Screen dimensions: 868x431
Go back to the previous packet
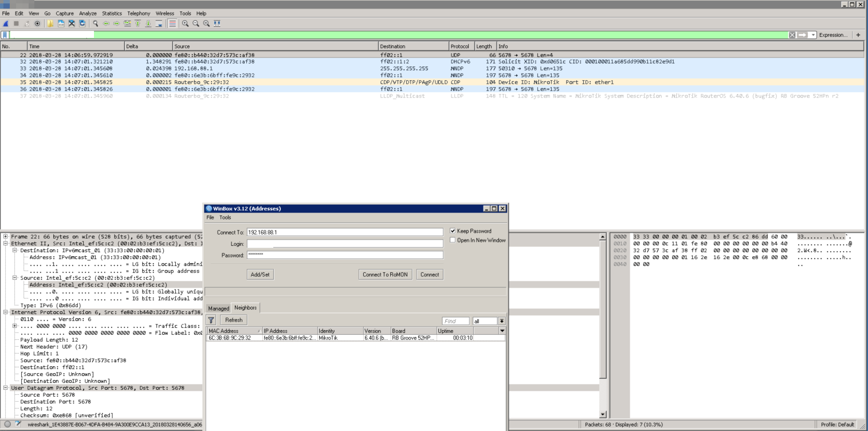point(106,23)
